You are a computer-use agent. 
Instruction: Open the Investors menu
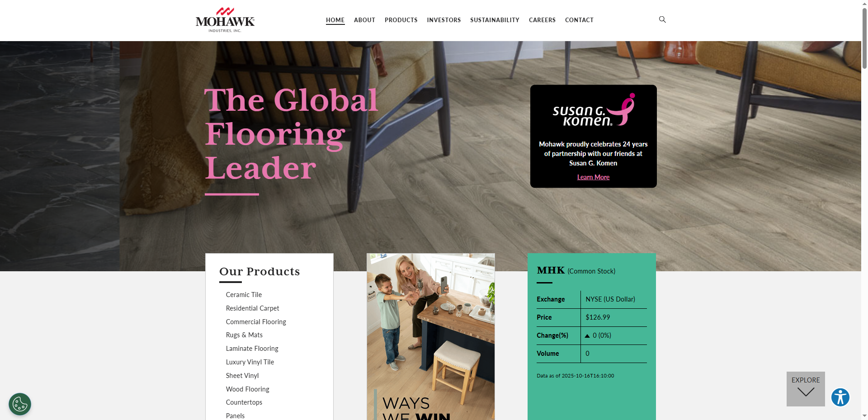coord(444,20)
